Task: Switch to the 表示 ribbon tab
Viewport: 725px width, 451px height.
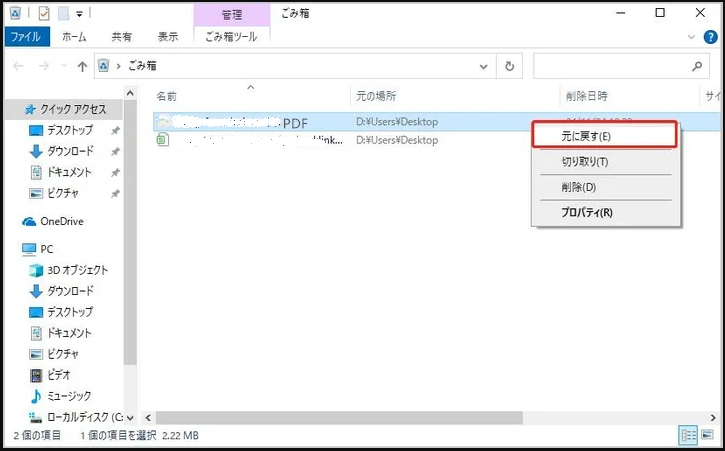Action: point(168,37)
